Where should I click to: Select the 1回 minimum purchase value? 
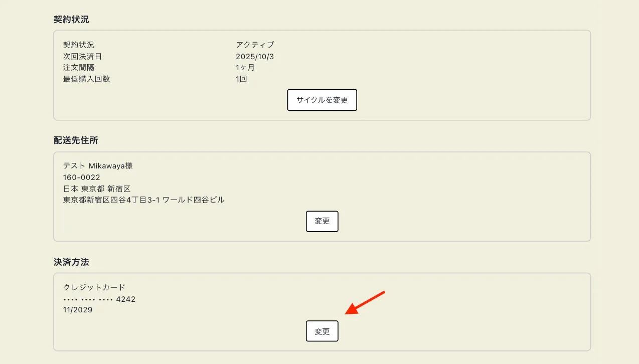(x=241, y=79)
